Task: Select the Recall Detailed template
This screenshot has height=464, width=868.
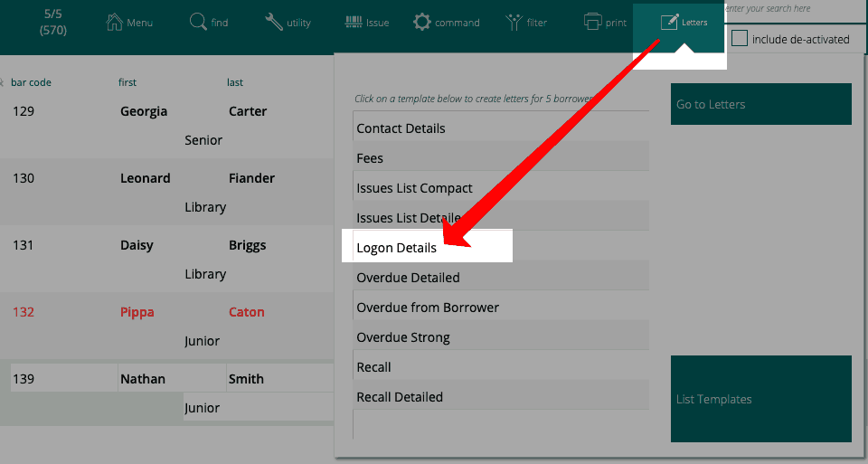Action: [x=399, y=397]
